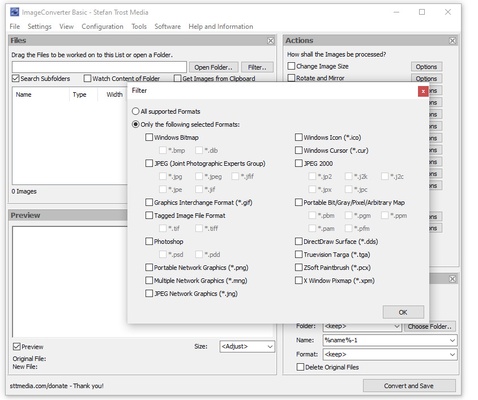Enable JPEG Network Graphics (*.jng)

[149, 293]
